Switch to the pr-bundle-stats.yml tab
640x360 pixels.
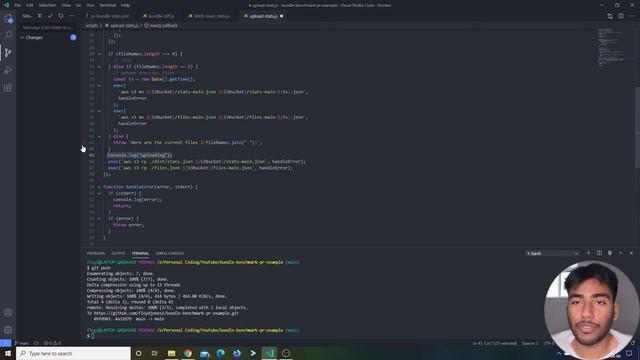[109, 16]
